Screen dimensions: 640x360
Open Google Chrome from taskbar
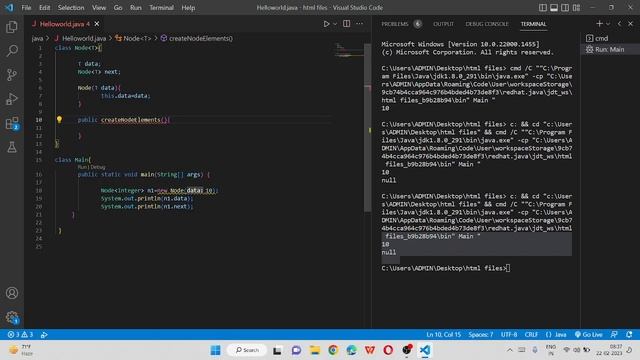point(333,350)
